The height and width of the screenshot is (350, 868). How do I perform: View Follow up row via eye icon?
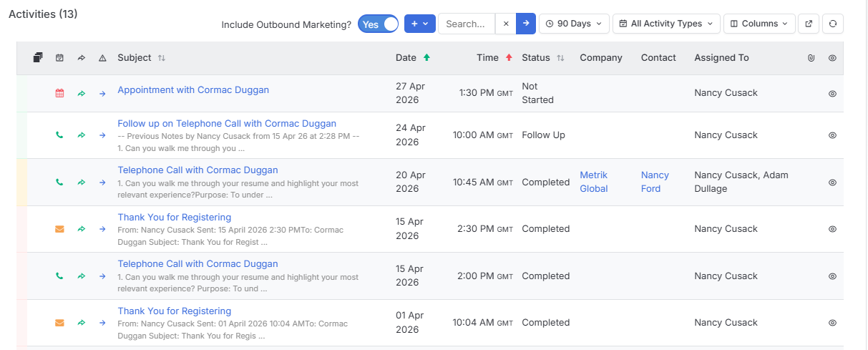(832, 135)
